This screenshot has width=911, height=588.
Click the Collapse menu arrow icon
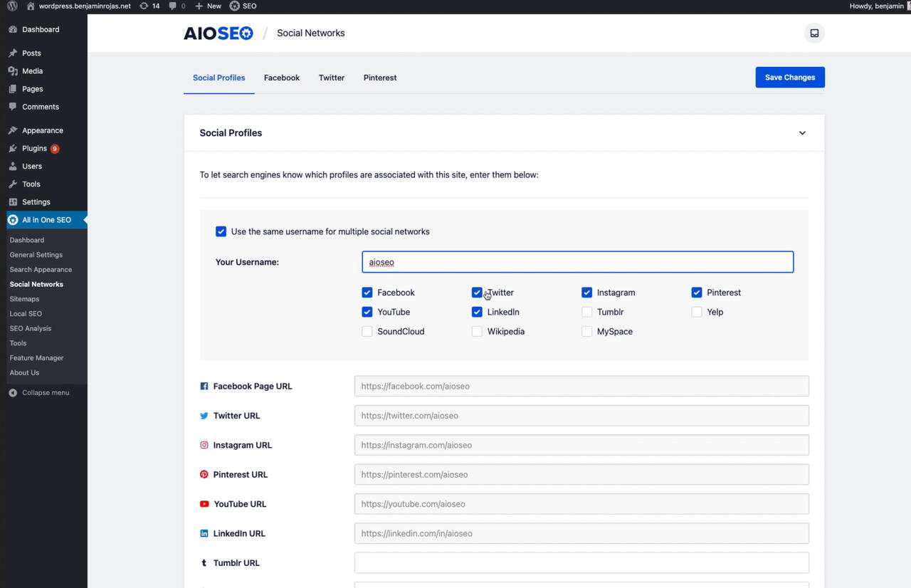point(13,393)
